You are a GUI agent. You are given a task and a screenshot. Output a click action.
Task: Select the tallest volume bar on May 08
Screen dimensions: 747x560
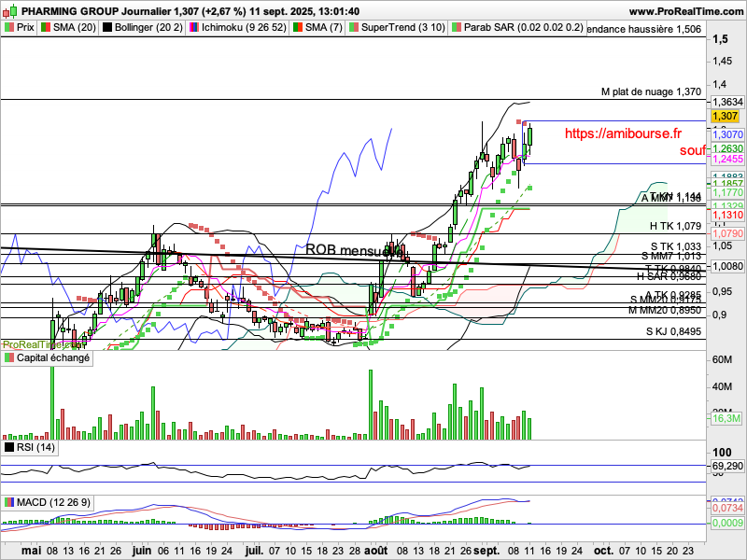point(52,402)
